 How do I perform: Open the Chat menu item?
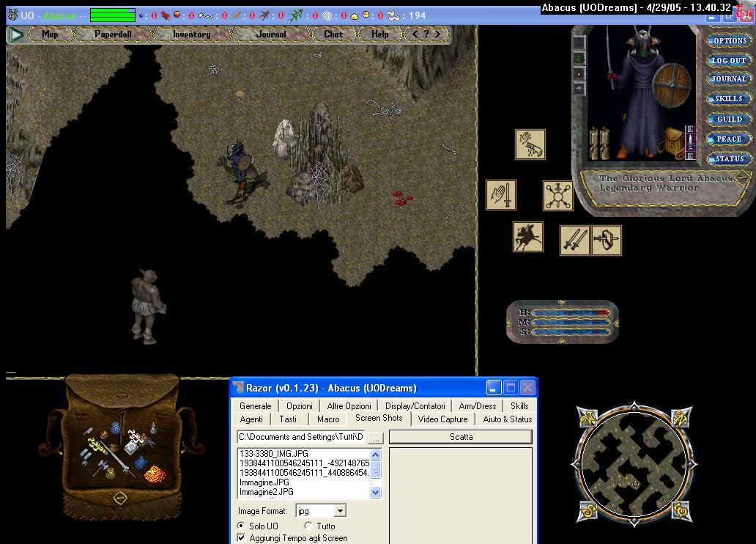333,34
